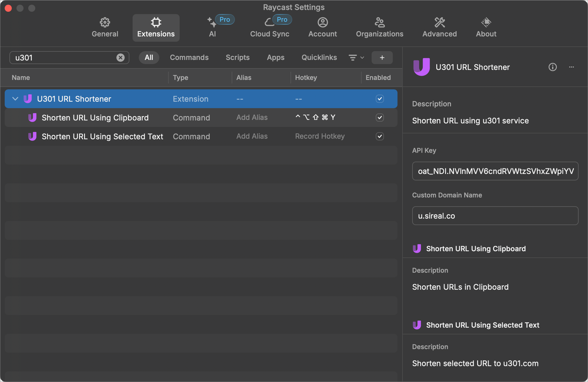
Task: Sort by the Enabled column header
Action: point(378,78)
